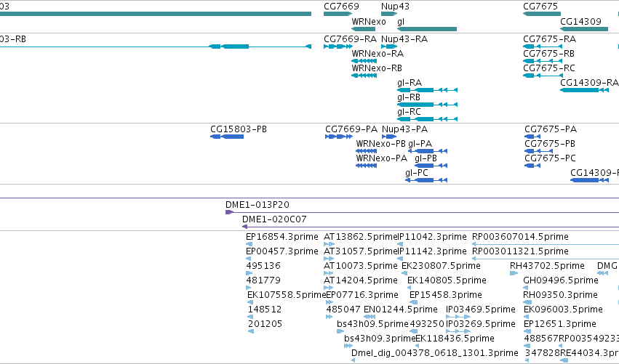Select the CG7675-RA transcript
This screenshot has height=364, width=619.
[x=543, y=46]
